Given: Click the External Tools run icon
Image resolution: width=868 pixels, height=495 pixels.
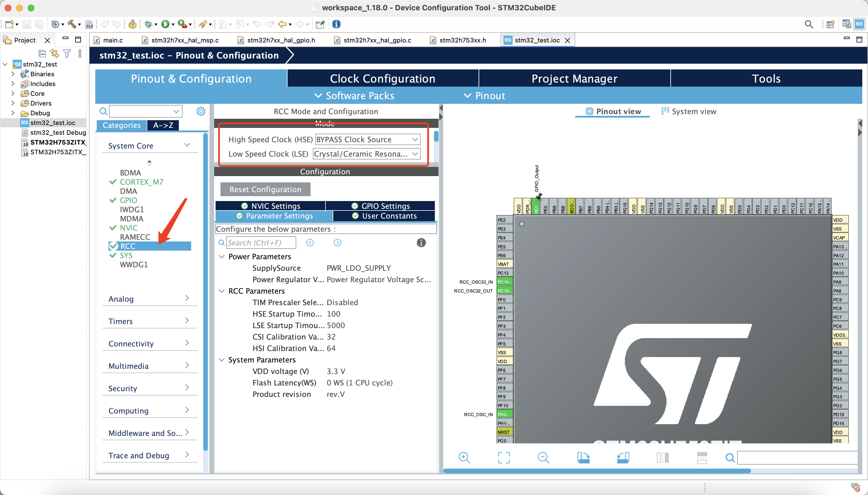Looking at the screenshot, I should point(182,24).
